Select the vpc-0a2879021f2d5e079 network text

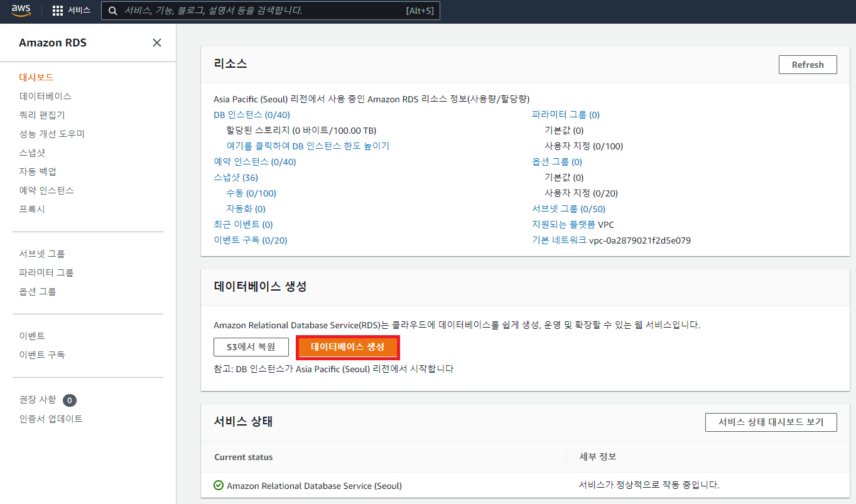(x=640, y=240)
